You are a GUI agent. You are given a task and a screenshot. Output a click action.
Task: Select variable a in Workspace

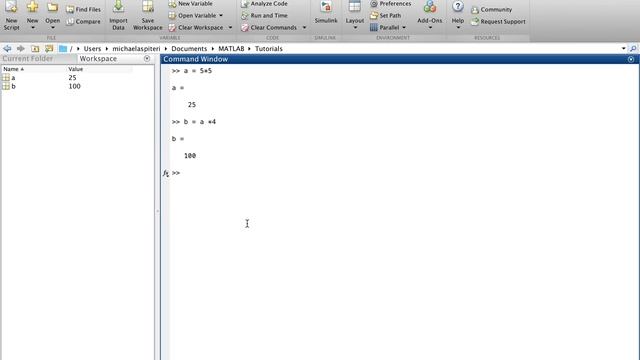pos(13,78)
